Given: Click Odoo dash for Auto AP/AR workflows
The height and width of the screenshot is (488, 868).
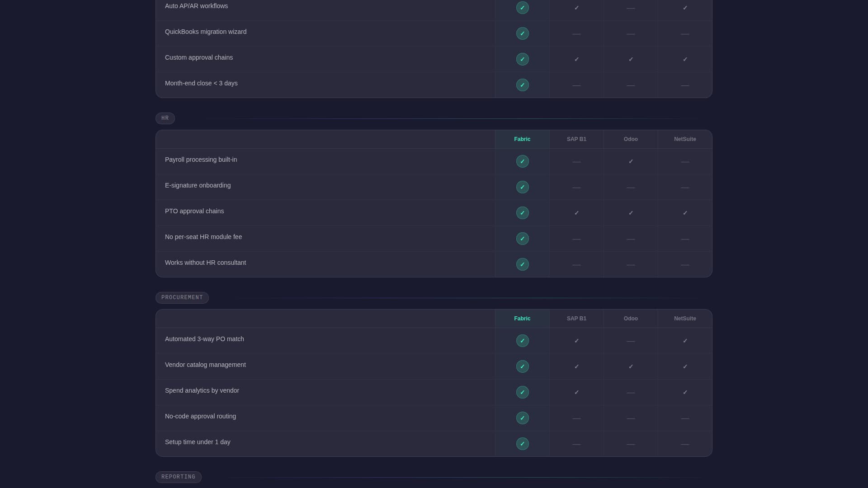Looking at the screenshot, I should pyautogui.click(x=631, y=8).
